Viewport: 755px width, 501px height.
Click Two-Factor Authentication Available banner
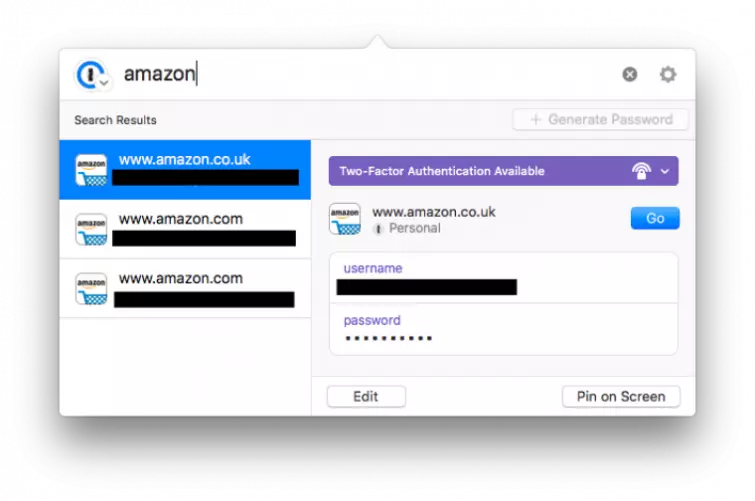[503, 171]
